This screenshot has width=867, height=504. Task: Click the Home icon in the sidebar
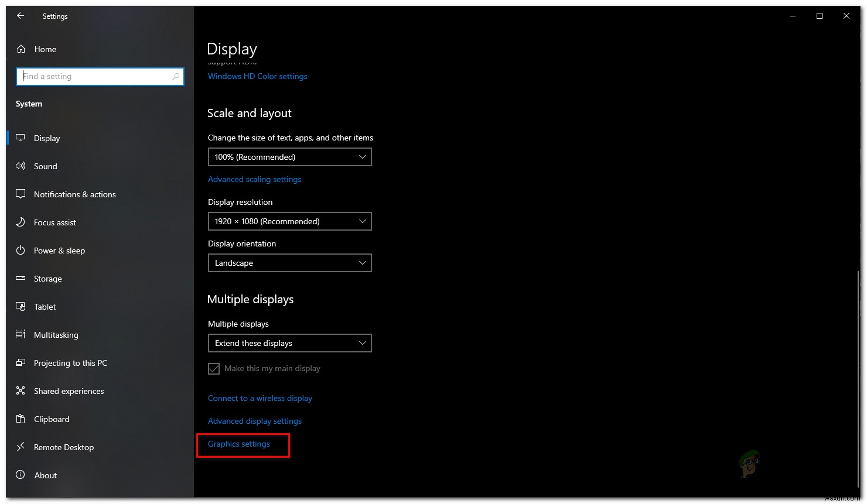coord(21,49)
